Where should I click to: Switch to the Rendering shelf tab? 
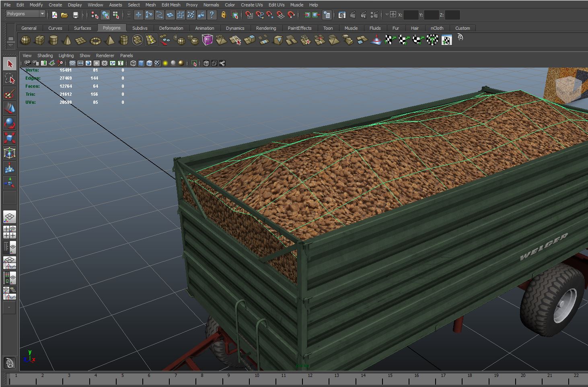[x=266, y=28]
